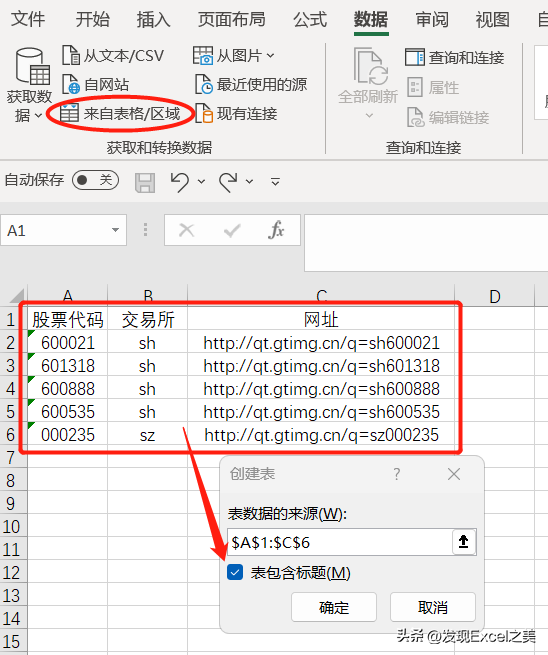This screenshot has width=548, height=655.
Task: Click collapse dialog range selector icon
Action: click(464, 542)
